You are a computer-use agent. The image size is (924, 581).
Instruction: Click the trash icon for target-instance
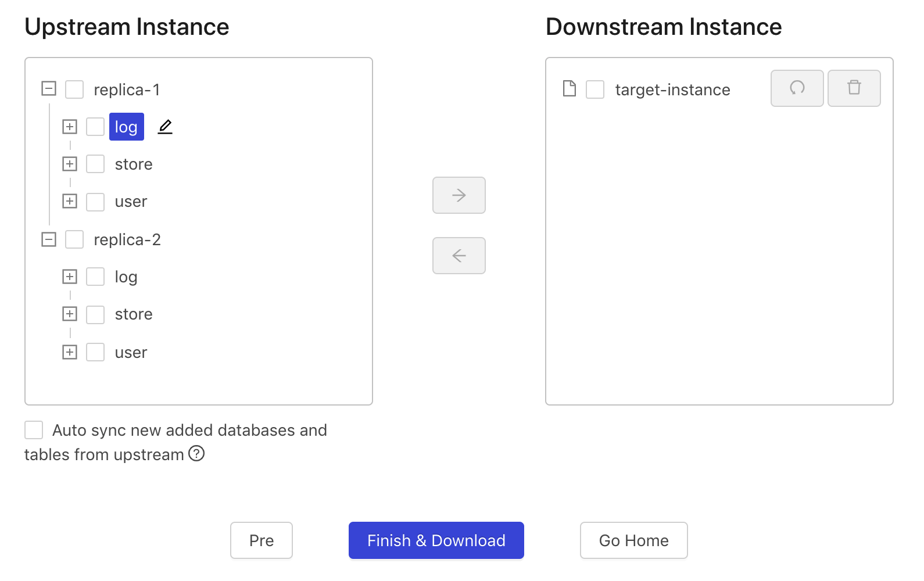pos(854,88)
